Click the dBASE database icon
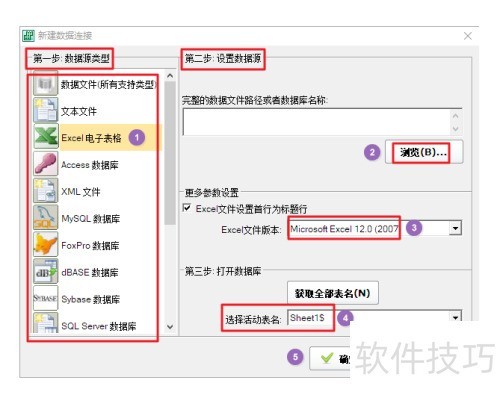The image size is (500, 395). (x=46, y=271)
